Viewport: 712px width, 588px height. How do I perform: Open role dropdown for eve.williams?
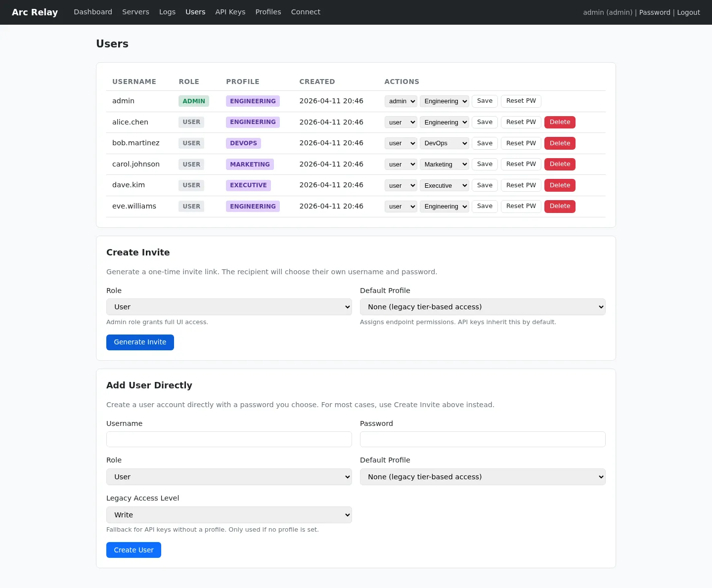click(x=401, y=207)
